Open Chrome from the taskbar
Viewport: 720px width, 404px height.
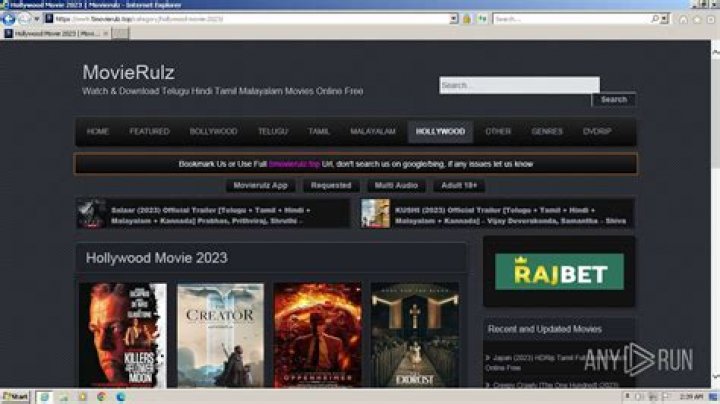pyautogui.click(x=102, y=397)
